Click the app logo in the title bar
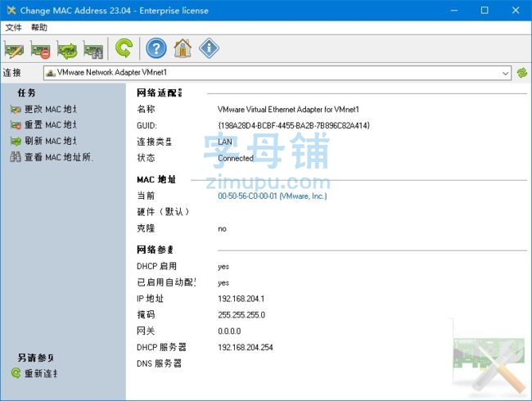Image resolution: width=532 pixels, height=401 pixels. [x=11, y=11]
